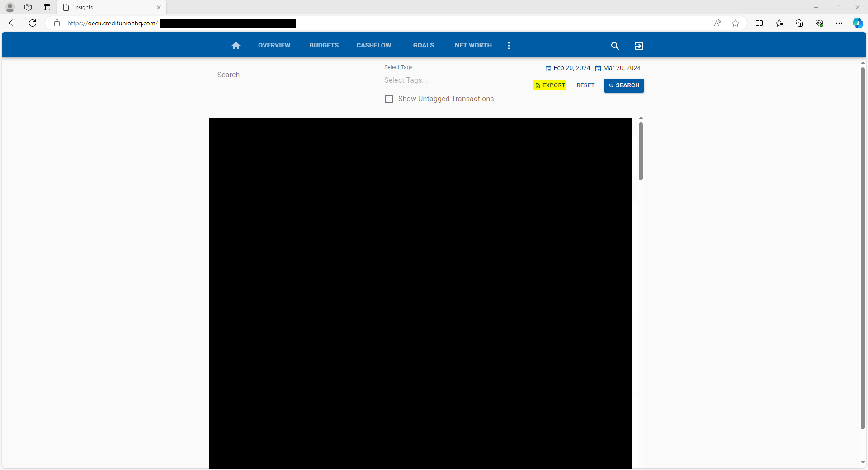Screen dimensions: 868x470
Task: Open the browser settings ellipsis menu
Action: click(x=839, y=23)
